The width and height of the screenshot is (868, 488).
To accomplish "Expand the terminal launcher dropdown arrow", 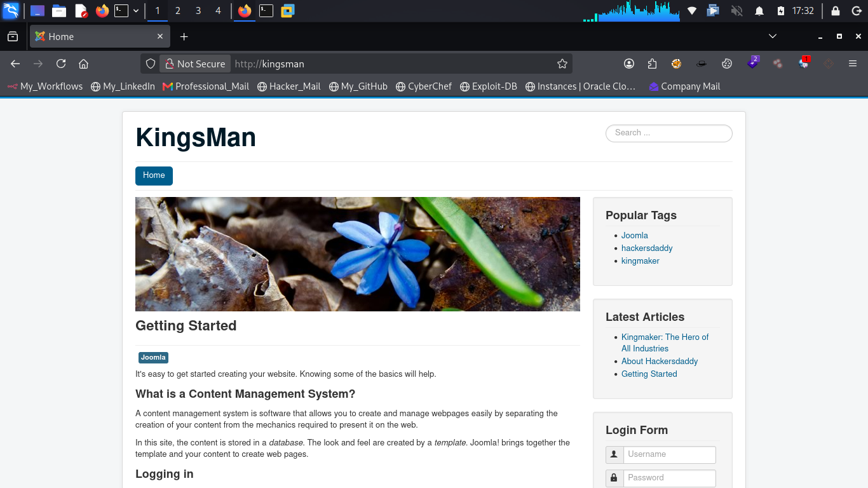I will (x=136, y=11).
